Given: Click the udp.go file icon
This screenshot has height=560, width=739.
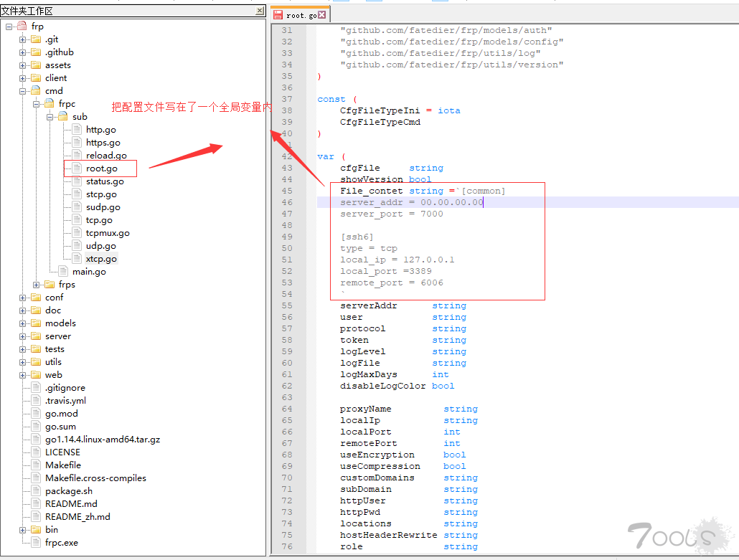Looking at the screenshot, I should [x=77, y=245].
